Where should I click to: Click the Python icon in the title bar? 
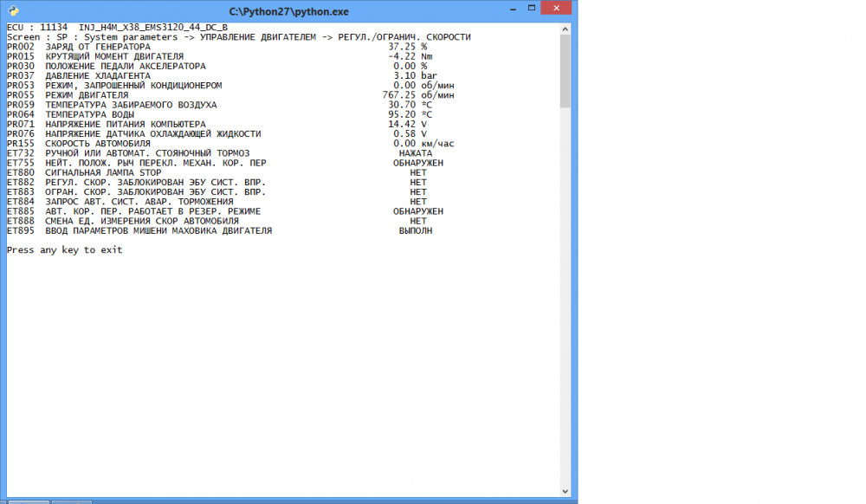point(13,11)
